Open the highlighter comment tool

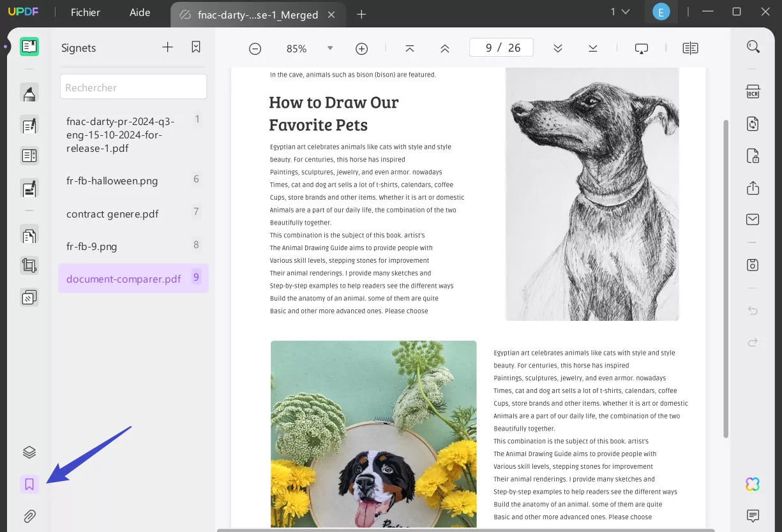(29, 93)
